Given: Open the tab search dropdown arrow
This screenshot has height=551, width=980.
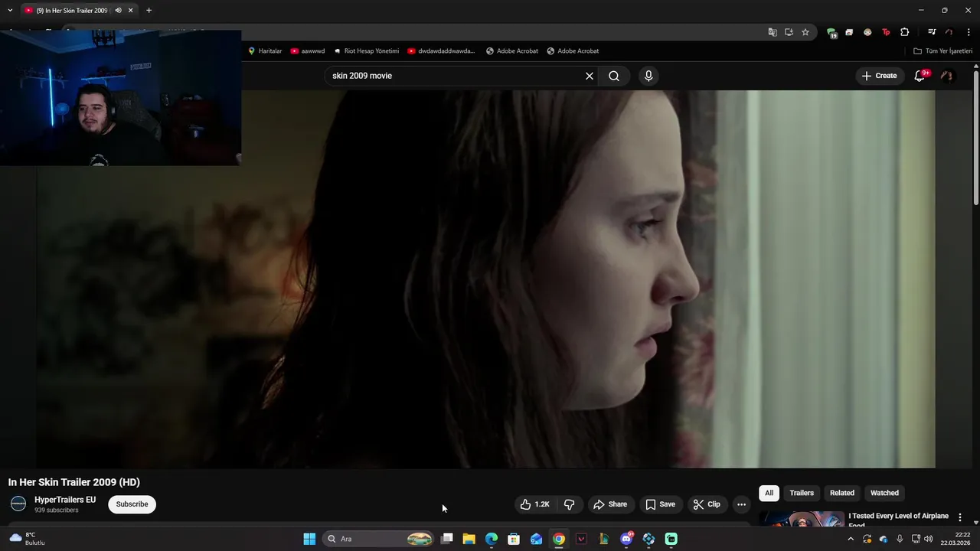Looking at the screenshot, I should (x=10, y=11).
